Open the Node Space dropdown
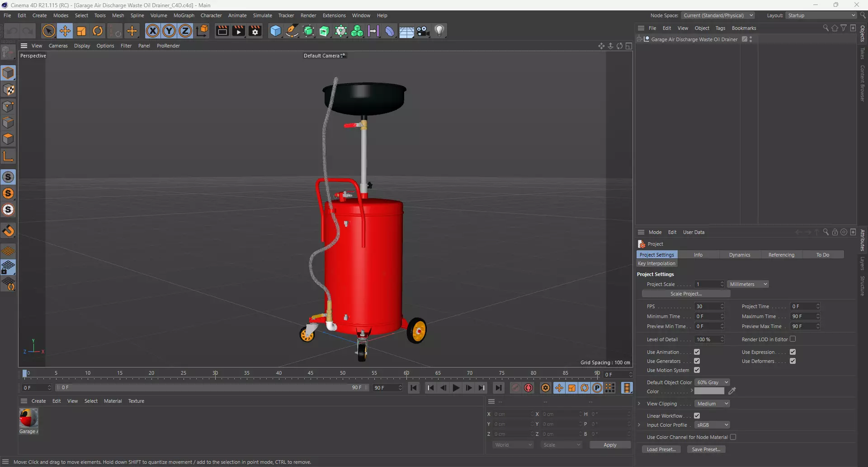Screen dimensions: 868x467 (x=718, y=15)
